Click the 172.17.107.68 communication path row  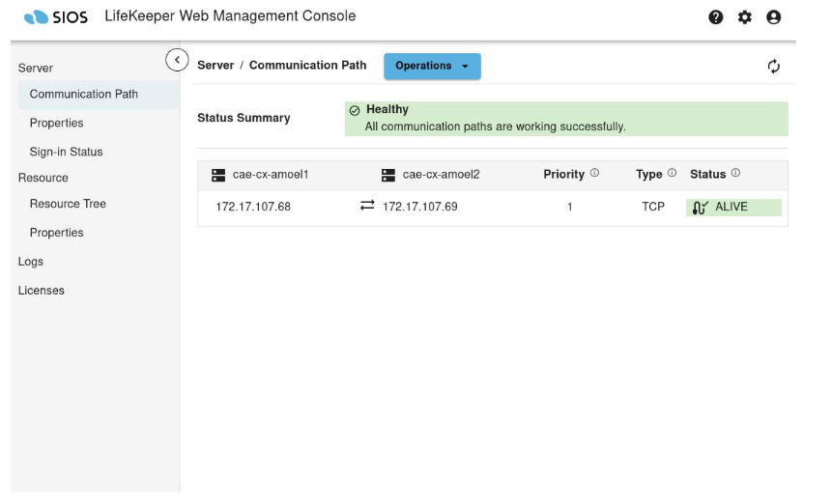click(253, 207)
